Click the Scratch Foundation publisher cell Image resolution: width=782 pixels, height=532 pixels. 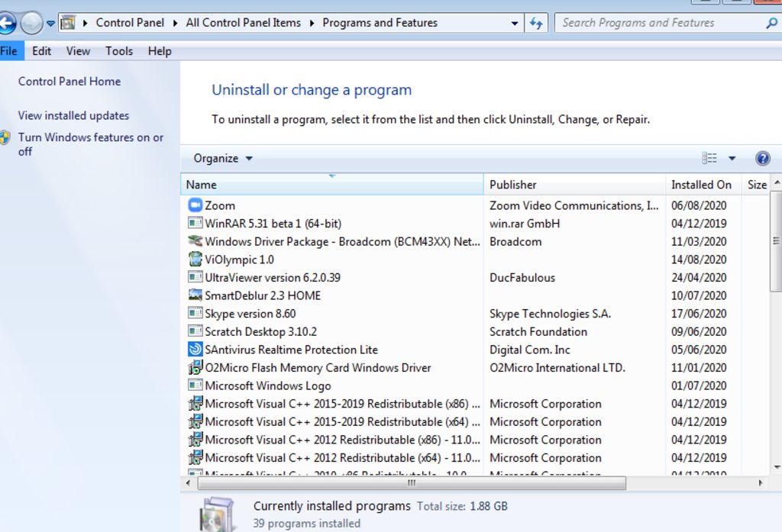(538, 331)
